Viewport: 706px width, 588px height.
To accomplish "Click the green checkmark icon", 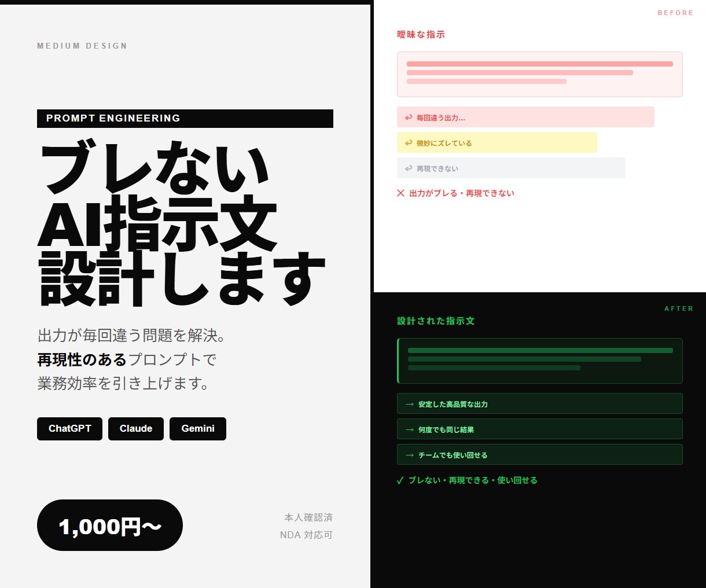I will 400,480.
